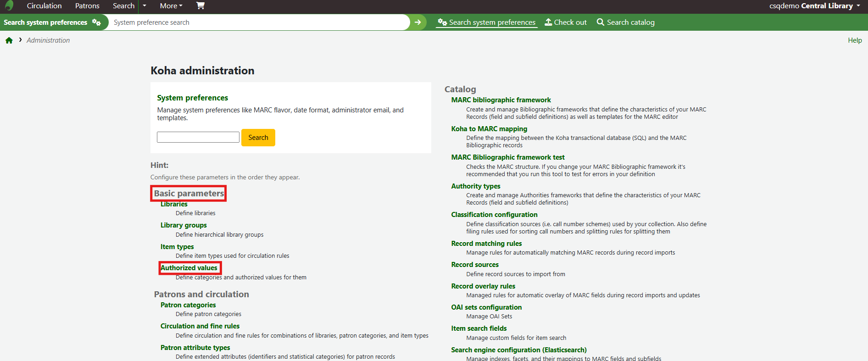Screen dimensions: 868x361
Task: Open System preferences heading link
Action: [x=192, y=98]
